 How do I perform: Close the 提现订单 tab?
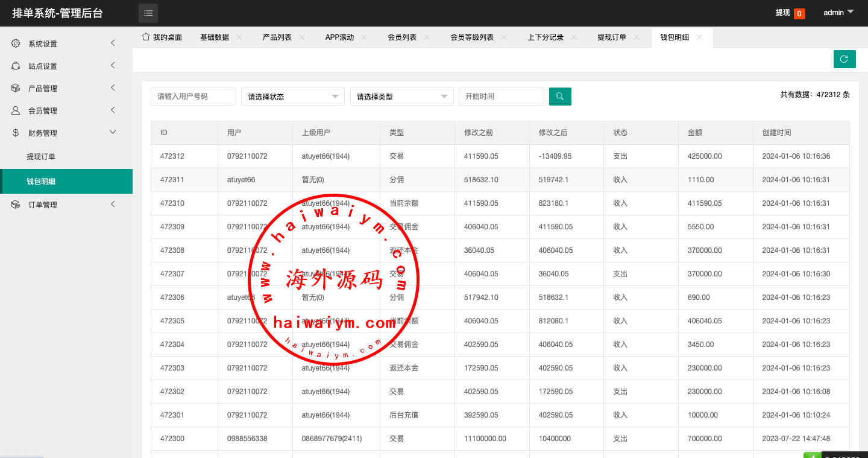[637, 37]
